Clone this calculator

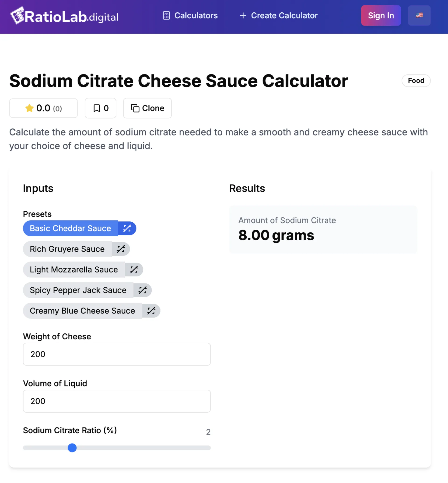(147, 108)
